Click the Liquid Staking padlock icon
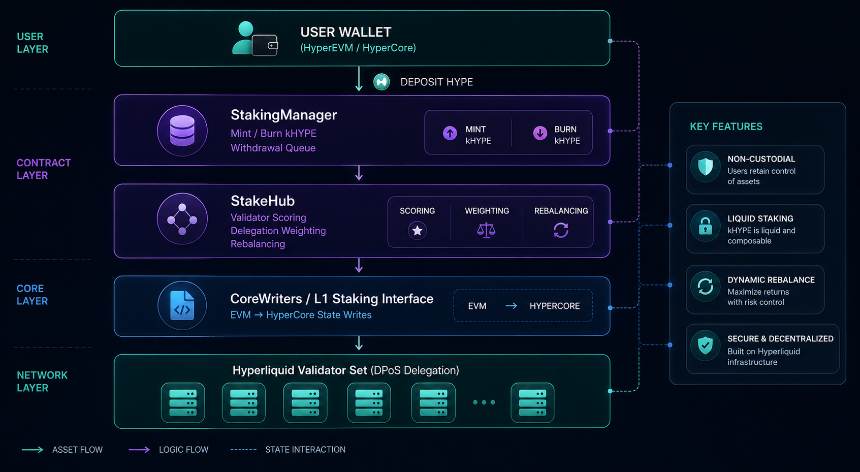This screenshot has height=472, width=860. click(705, 226)
